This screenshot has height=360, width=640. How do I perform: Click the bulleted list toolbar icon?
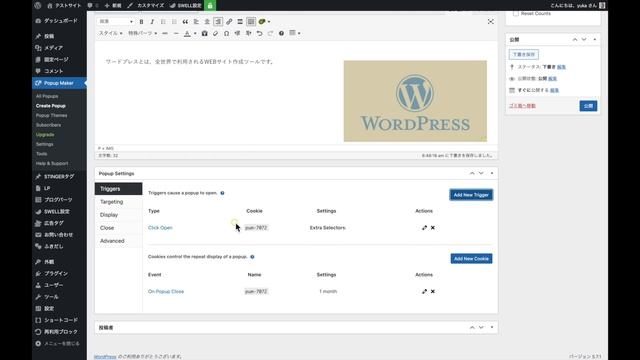[x=163, y=22]
